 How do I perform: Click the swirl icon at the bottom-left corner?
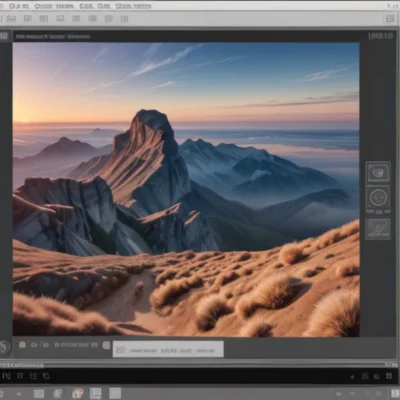pyautogui.click(x=4, y=347)
